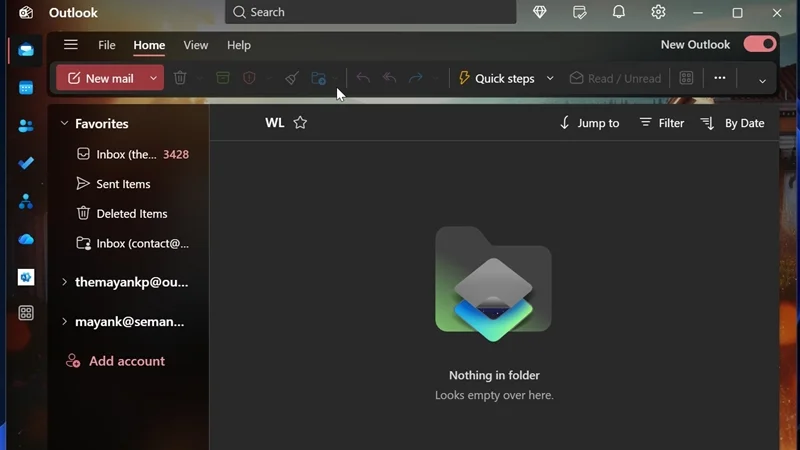Click the Delete trash icon in ribbon
Image resolution: width=800 pixels, height=450 pixels.
(x=180, y=78)
